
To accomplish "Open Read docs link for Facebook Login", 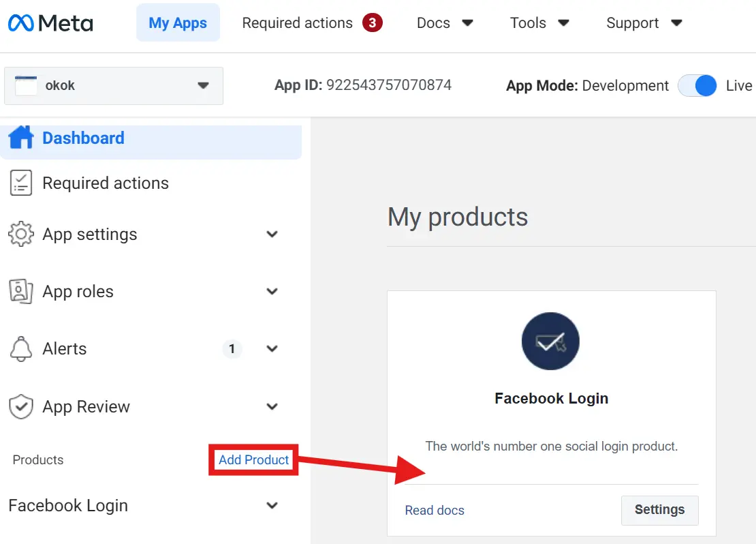I will 435,510.
